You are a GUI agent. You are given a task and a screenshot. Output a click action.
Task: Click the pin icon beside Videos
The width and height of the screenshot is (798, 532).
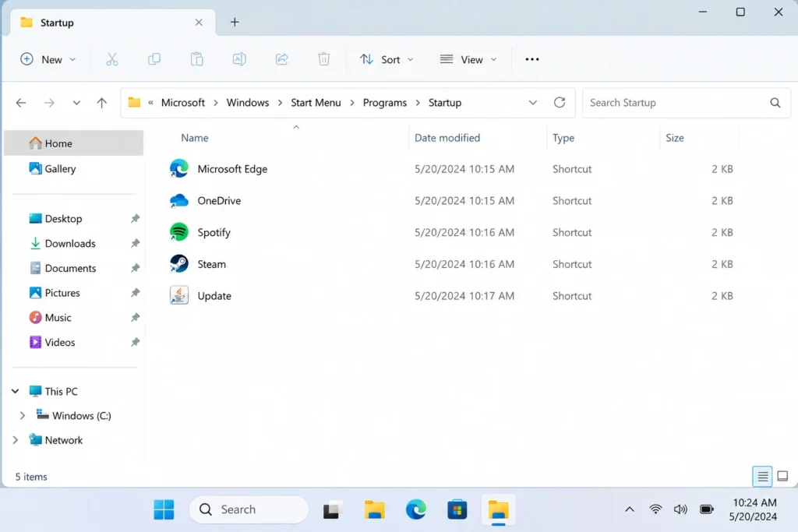(135, 342)
